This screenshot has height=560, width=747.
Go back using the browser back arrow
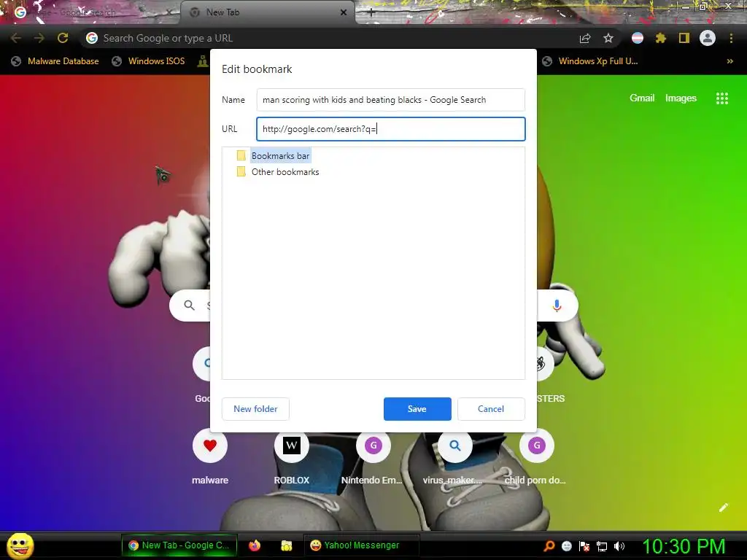click(x=16, y=38)
